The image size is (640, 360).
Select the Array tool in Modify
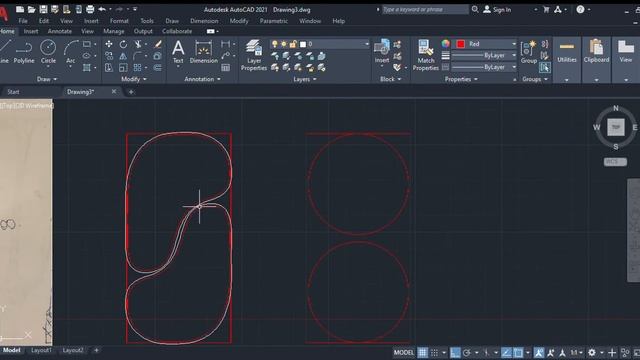[138, 67]
